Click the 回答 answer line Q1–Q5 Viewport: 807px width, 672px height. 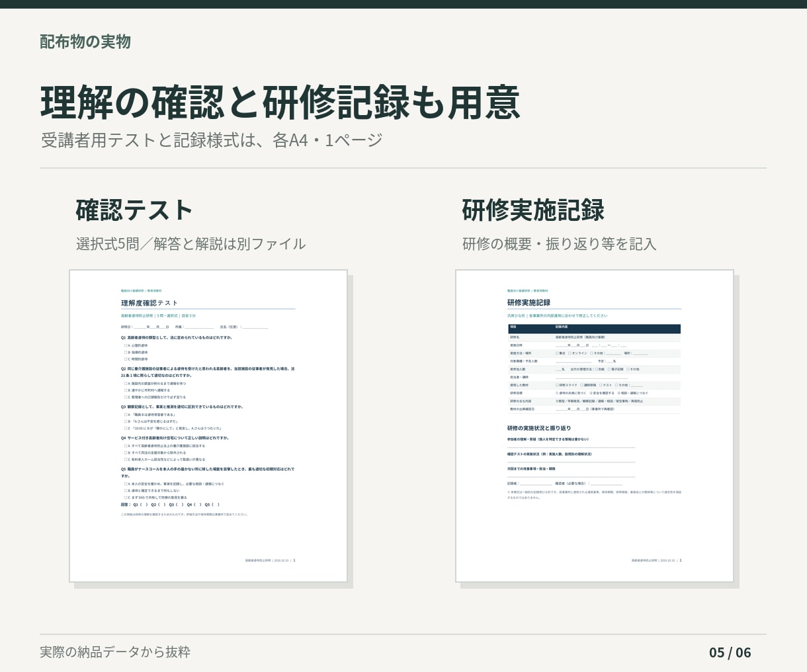pyautogui.click(x=171, y=504)
